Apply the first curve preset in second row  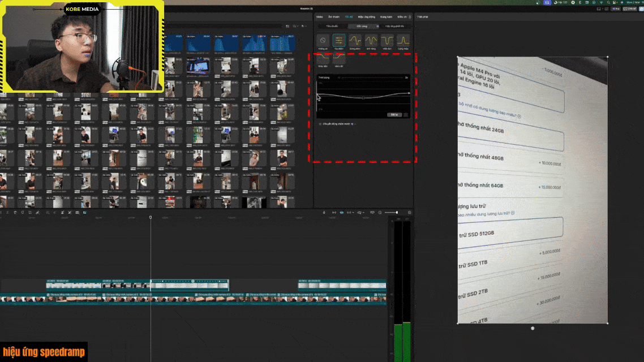coord(323,58)
